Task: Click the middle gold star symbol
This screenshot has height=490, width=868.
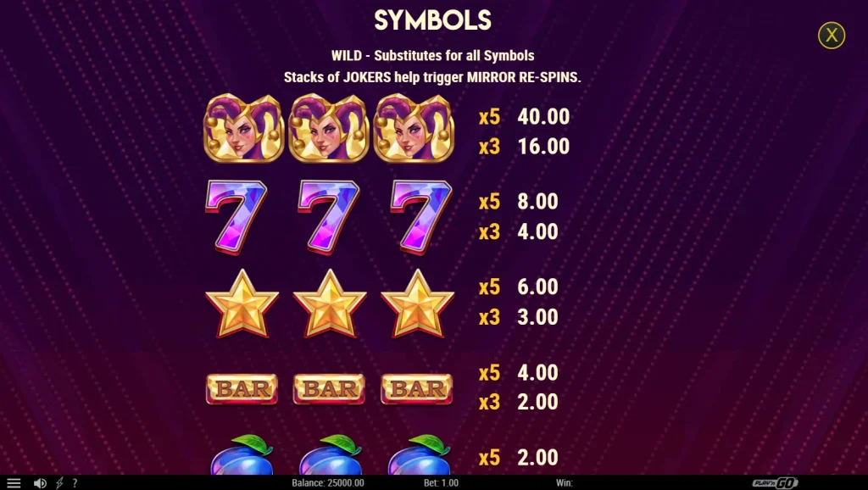Action: pyautogui.click(x=330, y=303)
